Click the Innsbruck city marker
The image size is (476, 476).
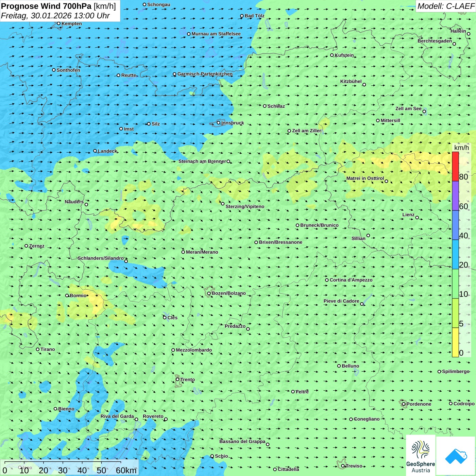point(219,123)
